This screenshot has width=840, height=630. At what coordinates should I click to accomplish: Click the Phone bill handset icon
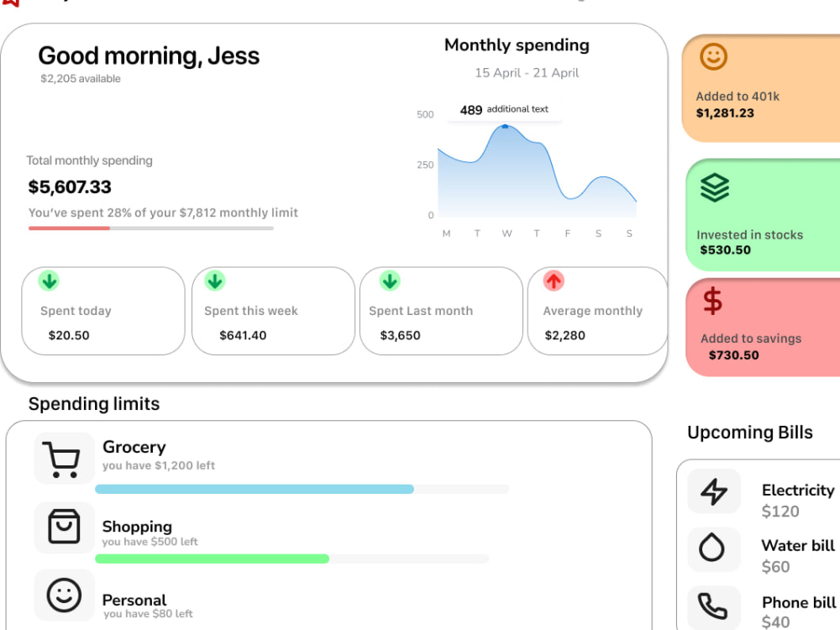click(714, 606)
